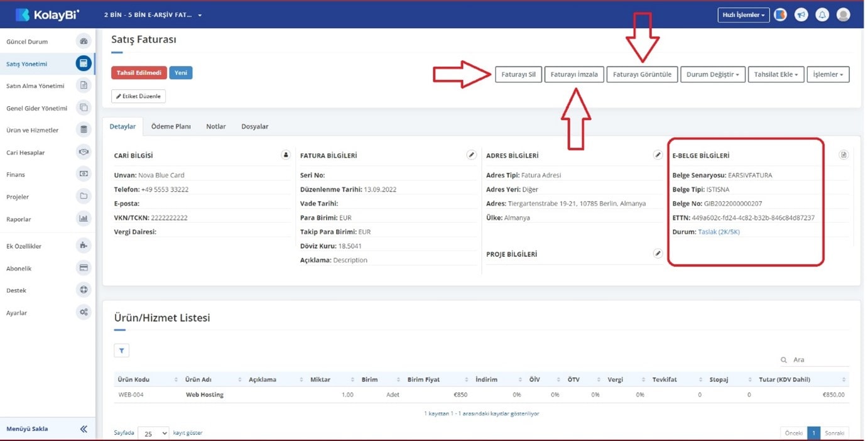Screen dimensions: 868x441
Task: Click Taslak (2K/5K) status link
Action: click(x=720, y=232)
